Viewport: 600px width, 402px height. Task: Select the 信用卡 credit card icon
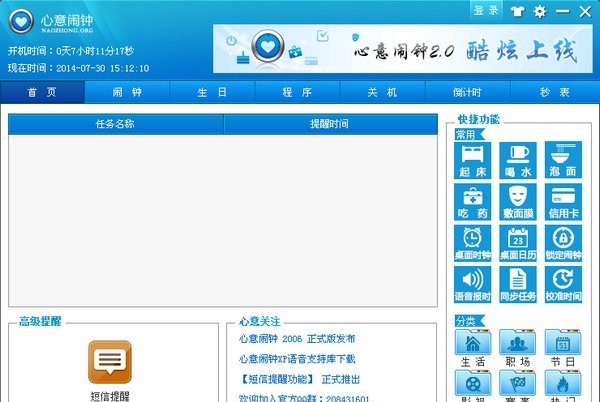(x=563, y=202)
